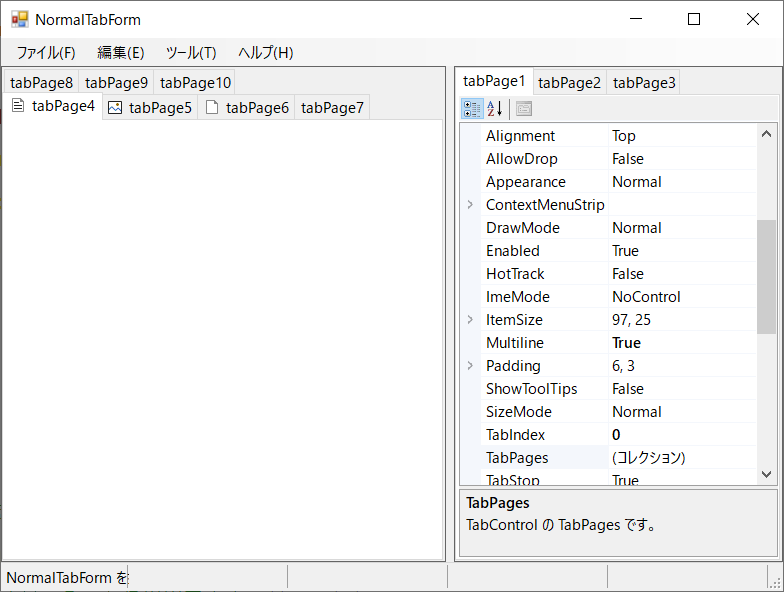Image resolution: width=784 pixels, height=592 pixels.
Task: Click the resize grip in status bar corner
Action: click(x=775, y=582)
